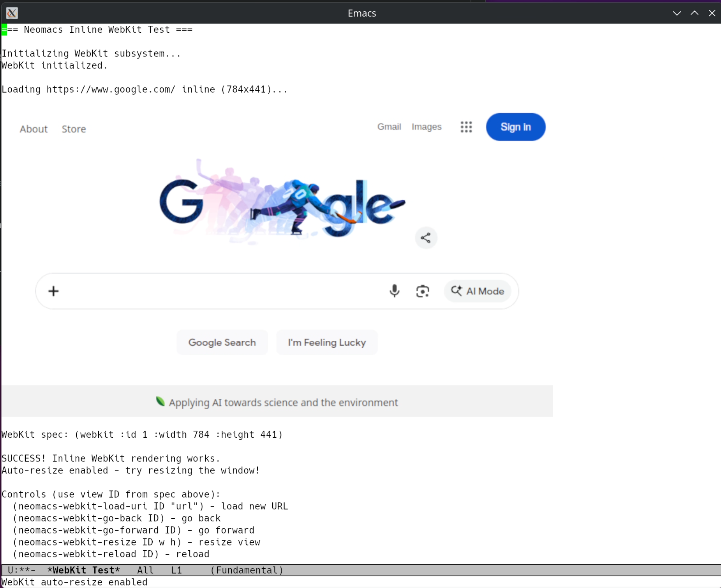Click the X application icon in title bar
This screenshot has width=721, height=588.
click(12, 13)
